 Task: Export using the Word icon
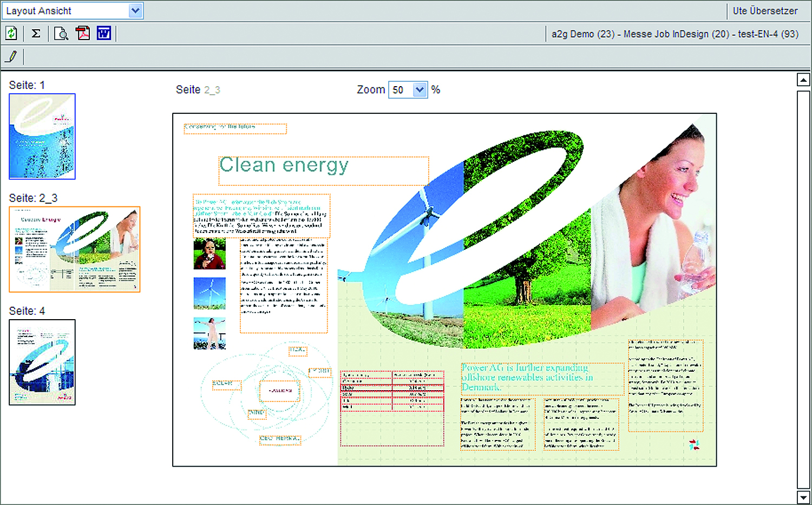[104, 34]
